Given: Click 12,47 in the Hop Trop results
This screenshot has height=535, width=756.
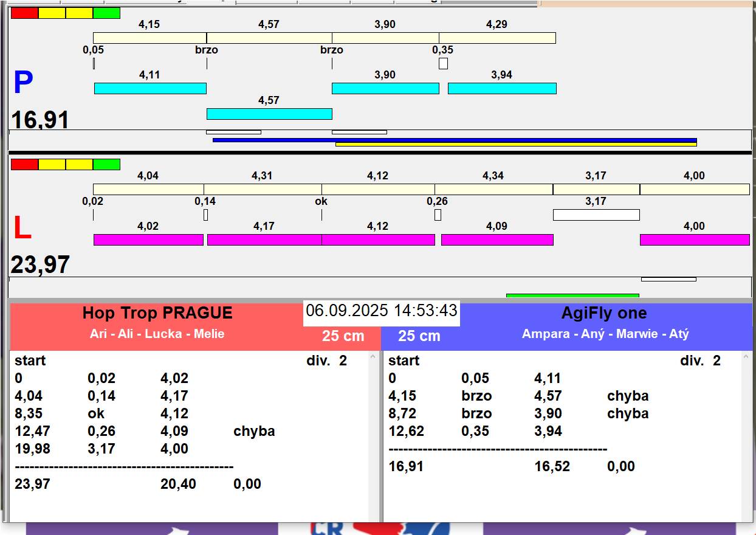Looking at the screenshot, I should (x=33, y=431).
